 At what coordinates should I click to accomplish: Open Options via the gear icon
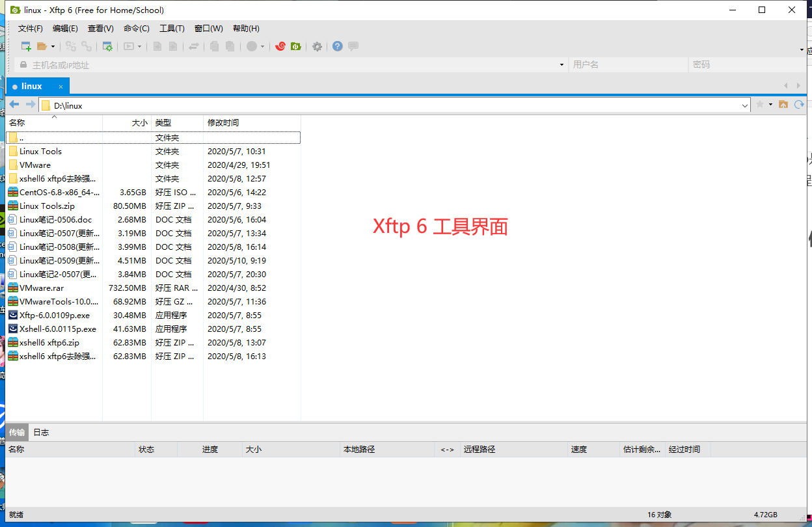(317, 46)
